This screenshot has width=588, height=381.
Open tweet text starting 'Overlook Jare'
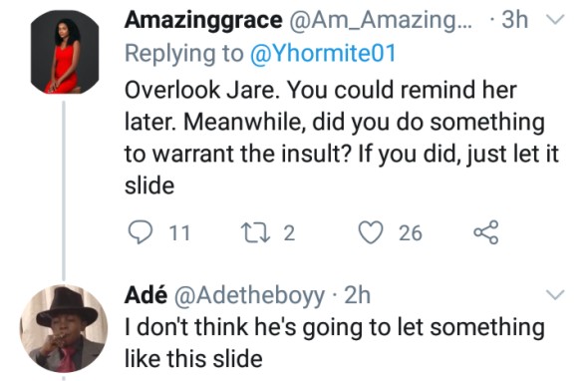click(342, 138)
